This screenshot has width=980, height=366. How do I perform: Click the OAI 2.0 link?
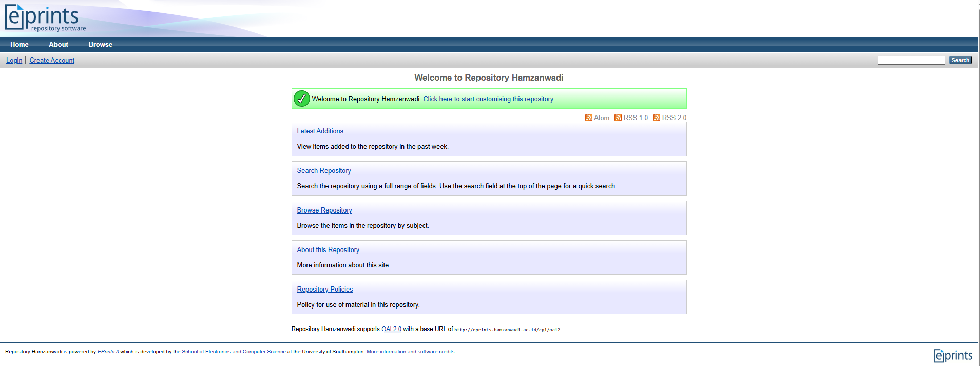391,329
